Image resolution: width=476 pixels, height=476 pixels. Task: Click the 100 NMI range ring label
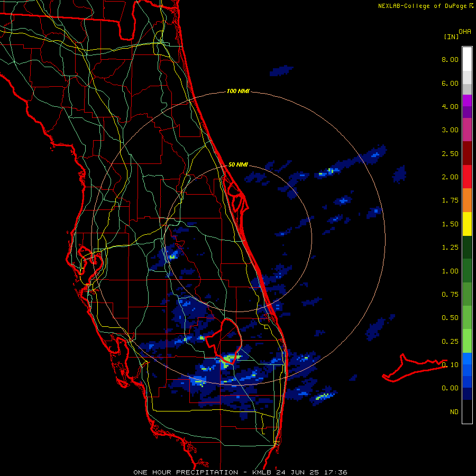coord(238,91)
